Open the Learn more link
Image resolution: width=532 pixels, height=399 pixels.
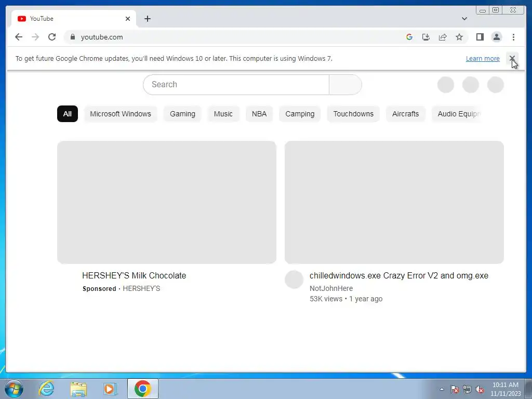483,58
